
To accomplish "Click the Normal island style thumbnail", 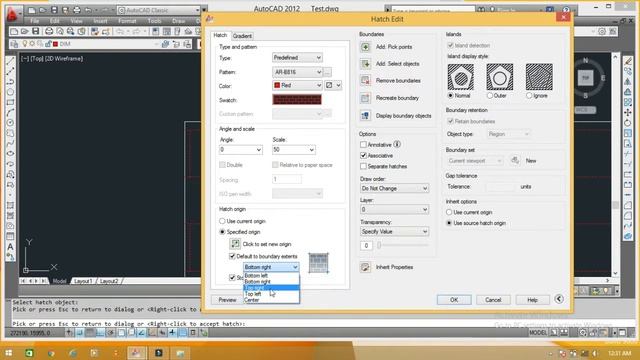I will tap(460, 77).
